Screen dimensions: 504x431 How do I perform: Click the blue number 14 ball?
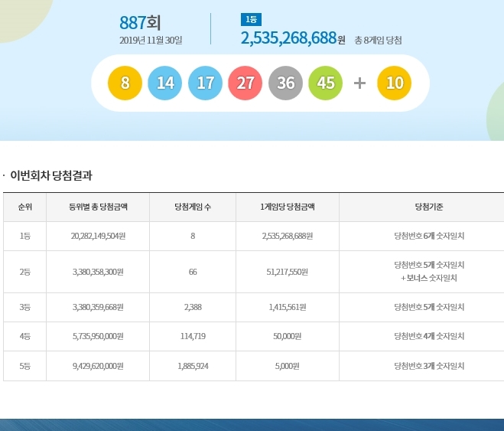165,83
